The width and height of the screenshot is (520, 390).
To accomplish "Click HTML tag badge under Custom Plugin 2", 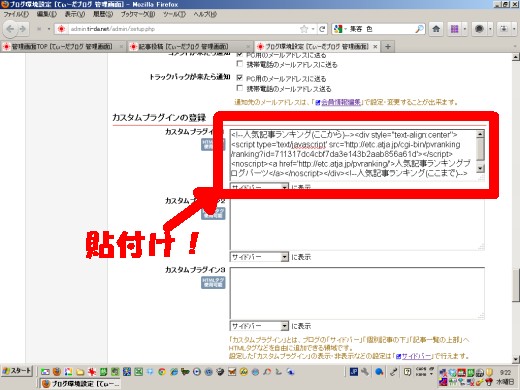I will point(213,213).
